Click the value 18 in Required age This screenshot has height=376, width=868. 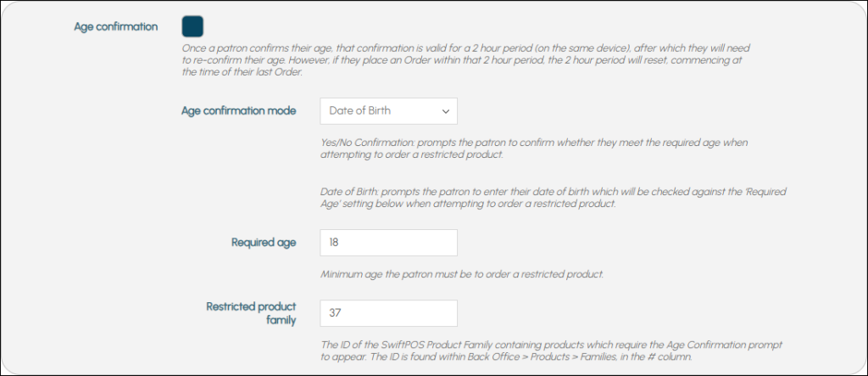(336, 243)
